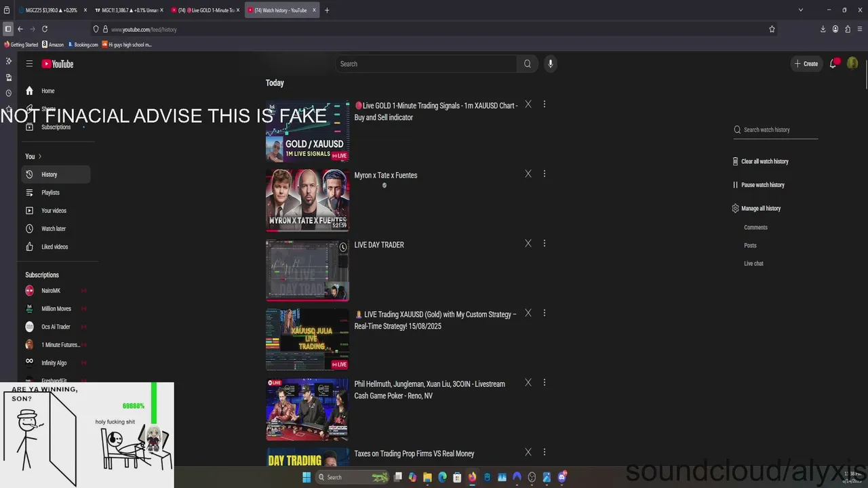This screenshot has height=488, width=868.
Task: Open File Explorer from the taskbar
Action: (x=427, y=477)
